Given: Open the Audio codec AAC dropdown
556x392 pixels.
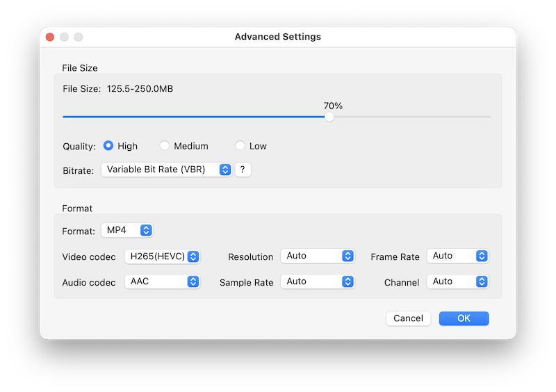Looking at the screenshot, I should [162, 281].
